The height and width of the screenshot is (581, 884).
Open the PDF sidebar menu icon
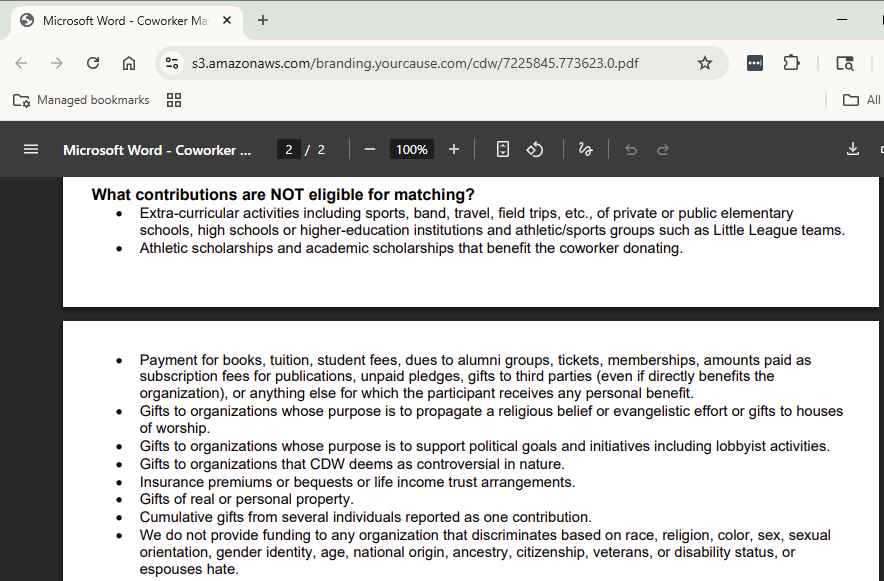(x=31, y=149)
